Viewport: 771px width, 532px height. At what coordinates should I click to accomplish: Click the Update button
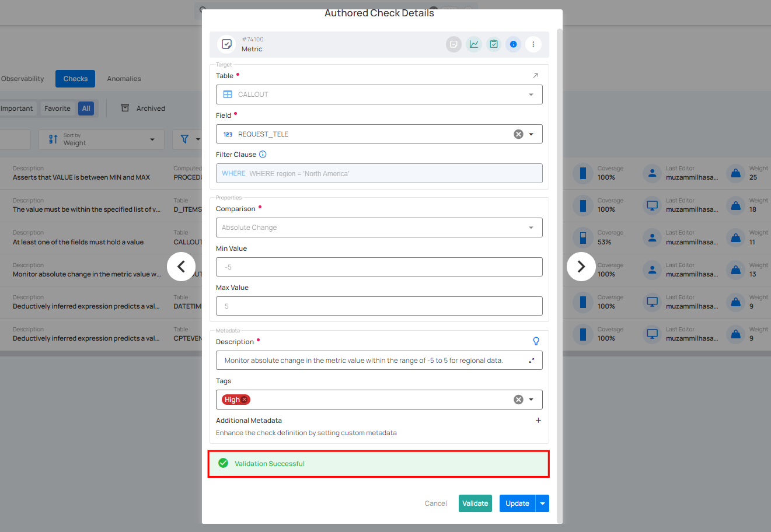click(x=517, y=503)
